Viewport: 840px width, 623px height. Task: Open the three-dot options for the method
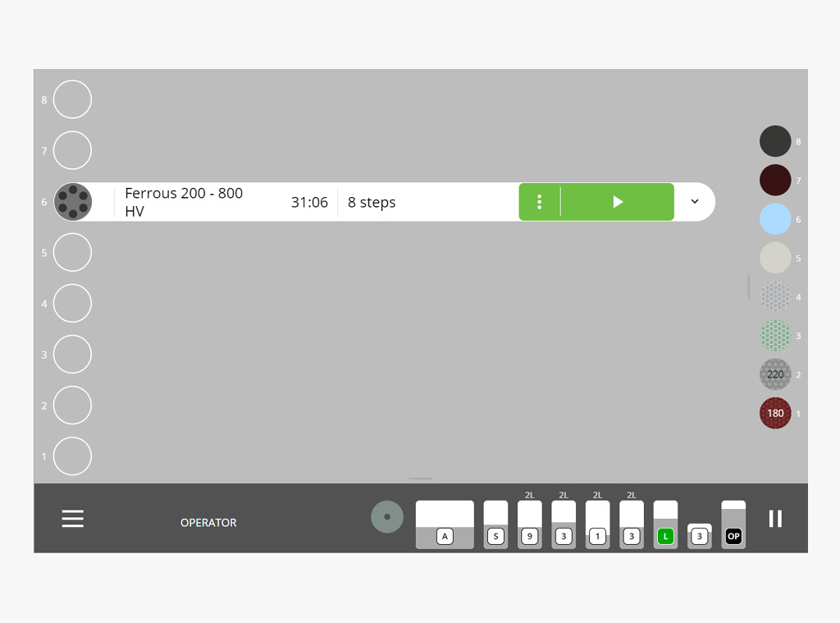pos(539,202)
